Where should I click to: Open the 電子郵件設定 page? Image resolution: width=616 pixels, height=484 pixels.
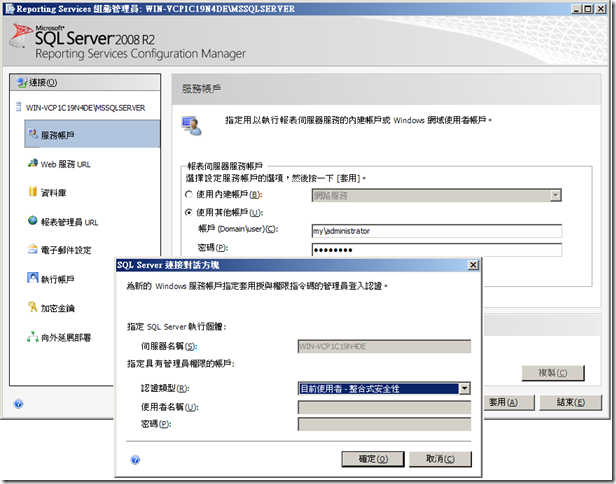point(66,250)
